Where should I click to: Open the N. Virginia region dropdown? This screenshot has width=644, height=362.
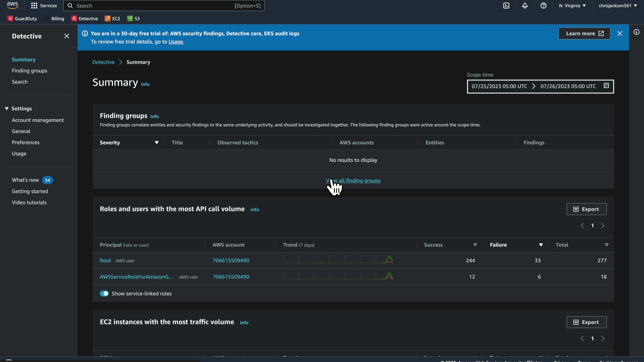click(572, 6)
